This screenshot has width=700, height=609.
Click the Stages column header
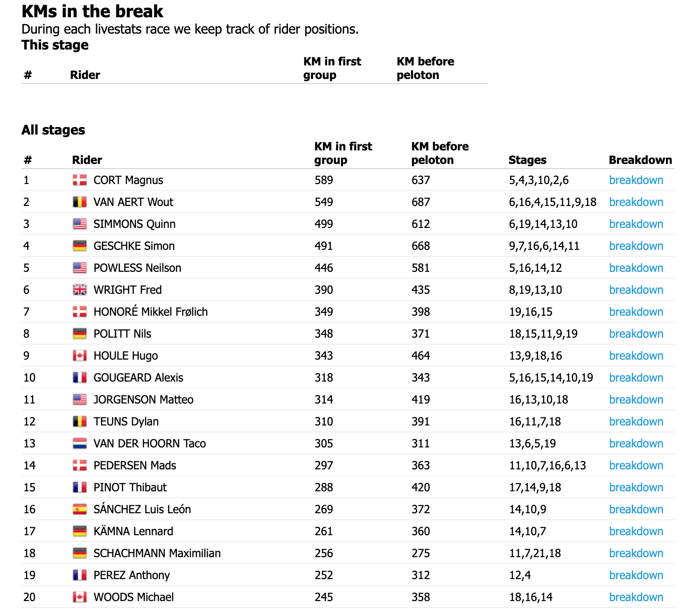point(527,160)
